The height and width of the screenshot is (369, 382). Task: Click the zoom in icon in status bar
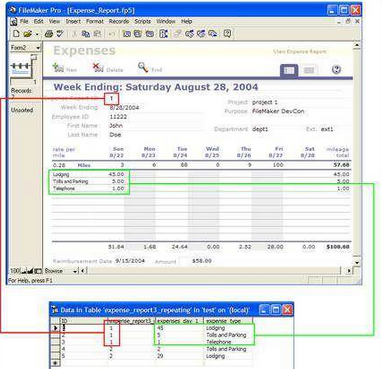[x=30, y=271]
